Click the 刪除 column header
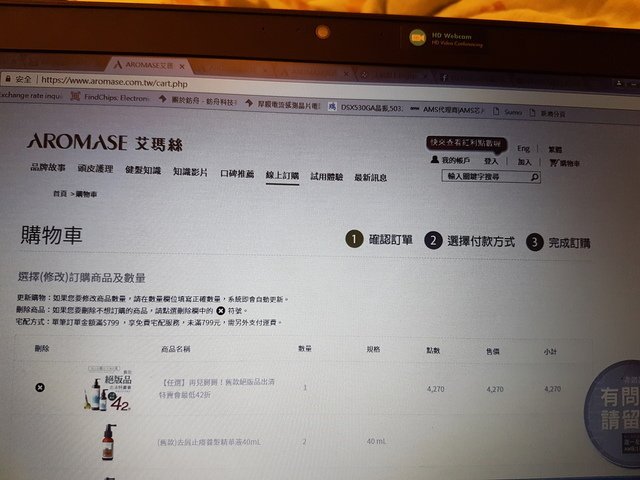This screenshot has width=640, height=480. 42,348
